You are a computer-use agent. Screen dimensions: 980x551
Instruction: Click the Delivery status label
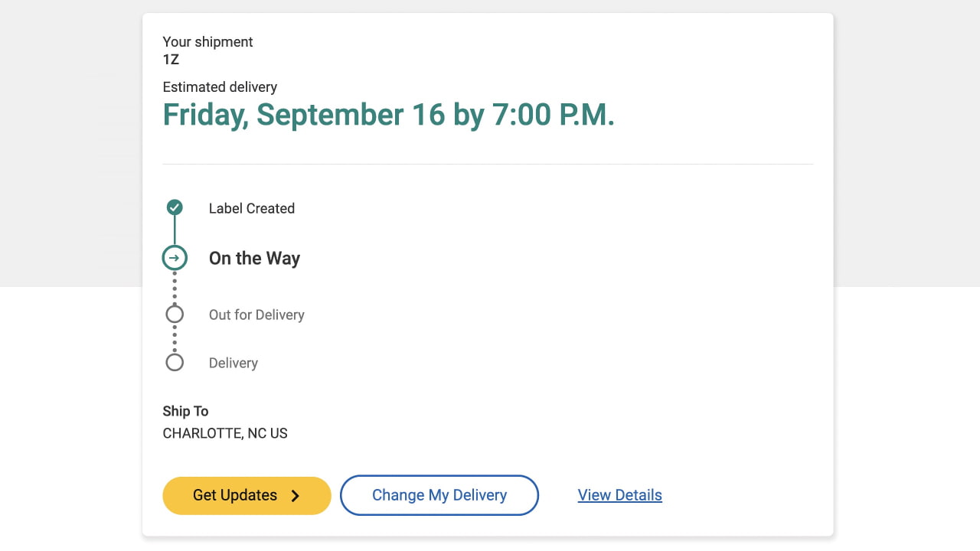pyautogui.click(x=233, y=363)
